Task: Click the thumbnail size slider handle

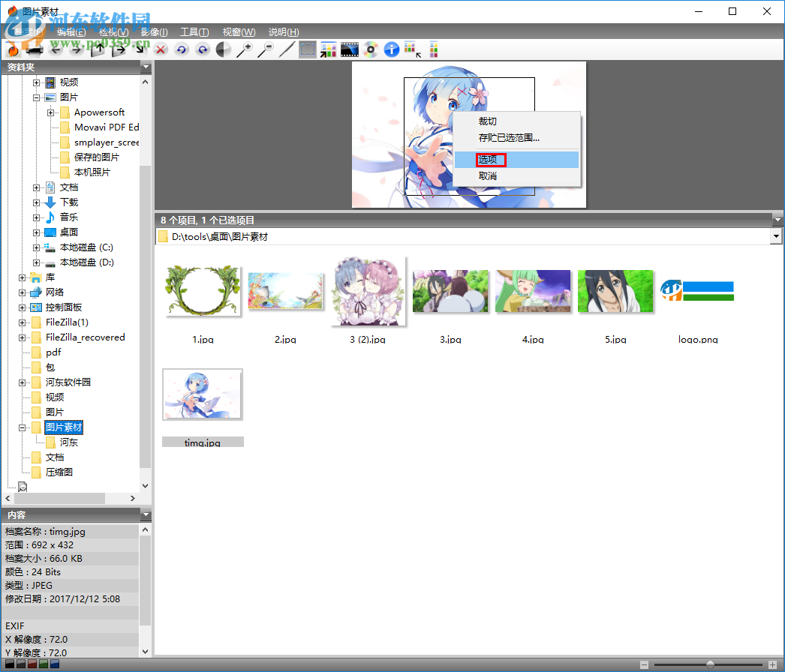Action: coord(710,664)
